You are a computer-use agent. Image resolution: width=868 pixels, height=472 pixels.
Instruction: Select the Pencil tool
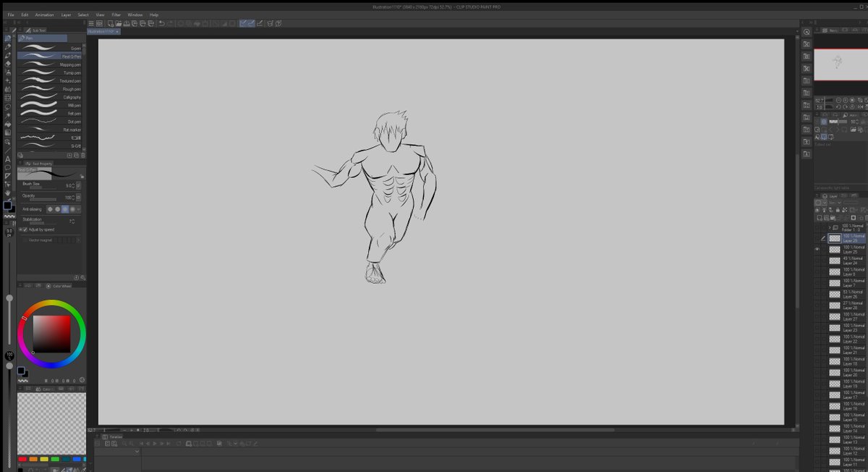7,46
